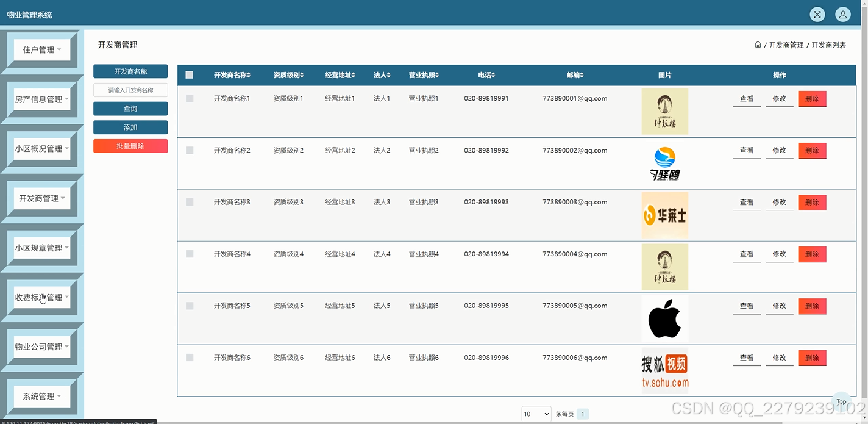The image size is (868, 424).
Task: Check the row for 开发商名称3
Action: pyautogui.click(x=190, y=202)
